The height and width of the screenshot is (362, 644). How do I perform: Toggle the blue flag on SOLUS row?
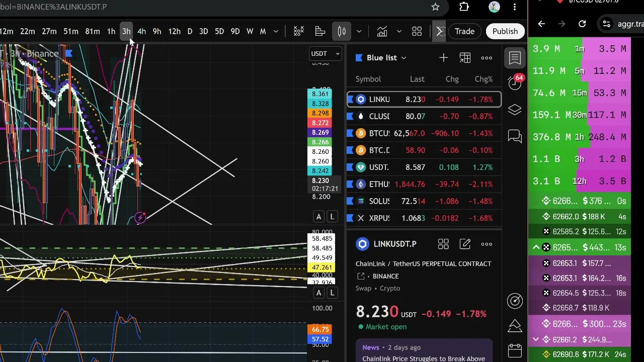click(351, 201)
